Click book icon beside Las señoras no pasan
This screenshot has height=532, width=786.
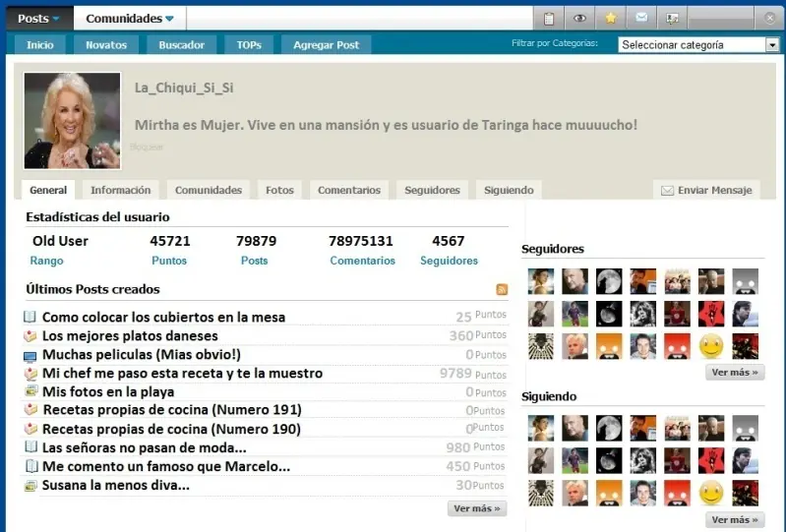[x=31, y=446]
